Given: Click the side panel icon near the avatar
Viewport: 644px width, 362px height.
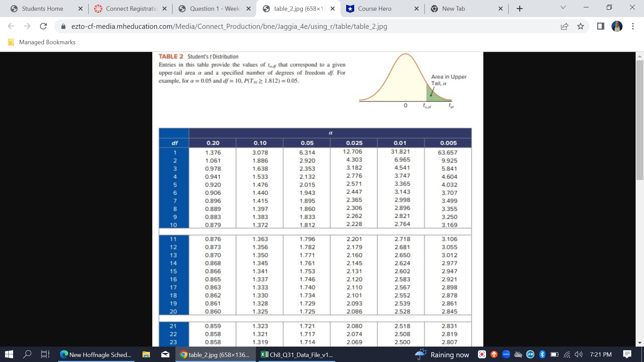Looking at the screenshot, I should click(x=600, y=26).
